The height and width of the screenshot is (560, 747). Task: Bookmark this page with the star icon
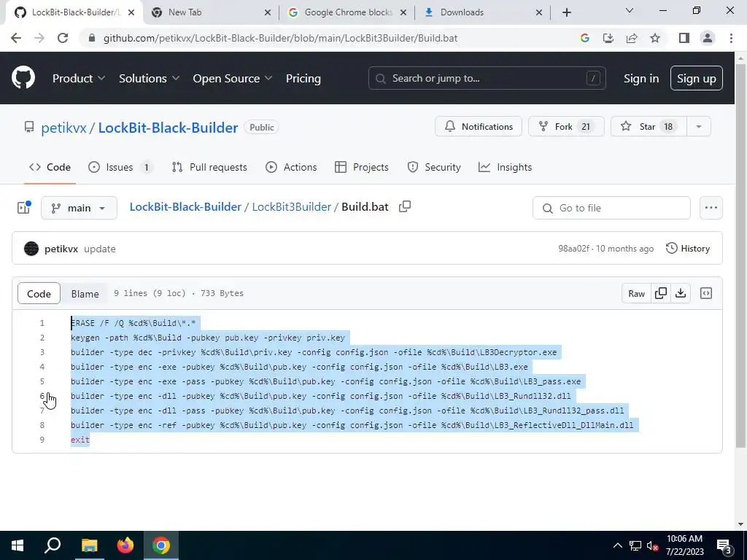[x=655, y=38]
